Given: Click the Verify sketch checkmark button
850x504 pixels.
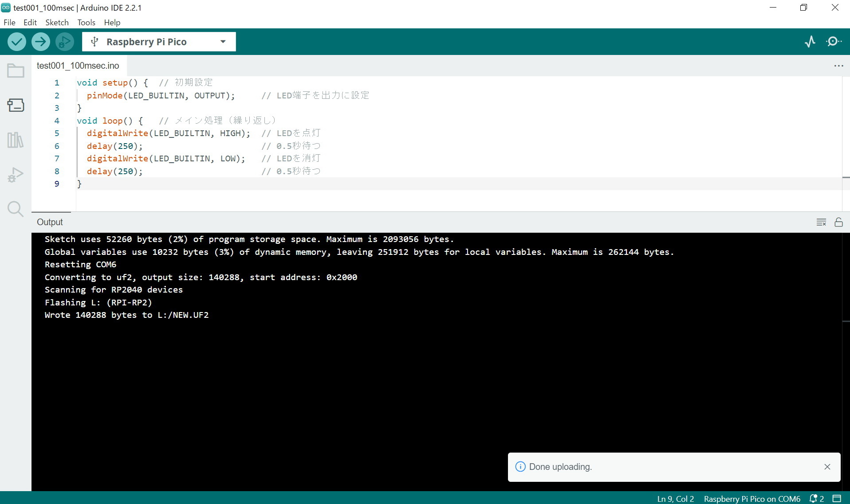Looking at the screenshot, I should pos(17,42).
